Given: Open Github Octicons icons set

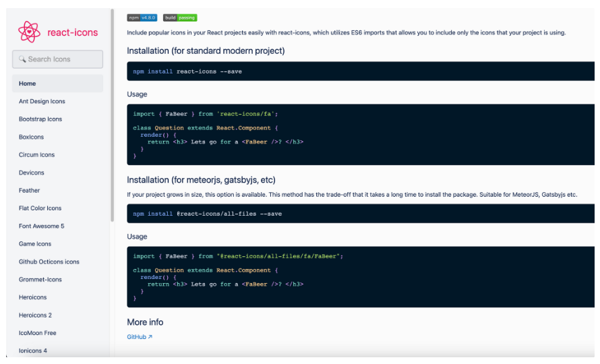Looking at the screenshot, I should coord(49,262).
